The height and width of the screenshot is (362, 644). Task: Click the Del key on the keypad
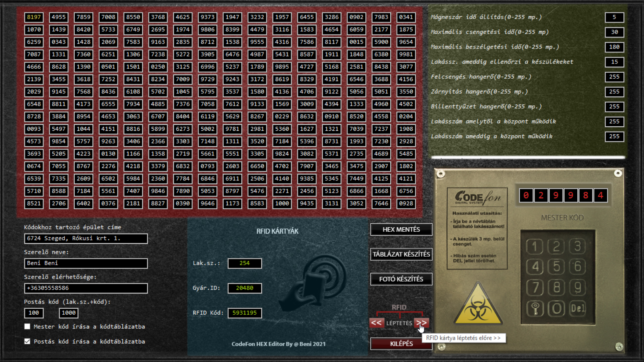[x=578, y=308]
